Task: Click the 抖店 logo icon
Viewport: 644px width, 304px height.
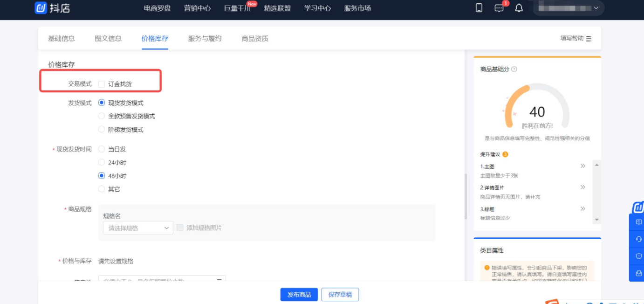Action: [x=41, y=8]
